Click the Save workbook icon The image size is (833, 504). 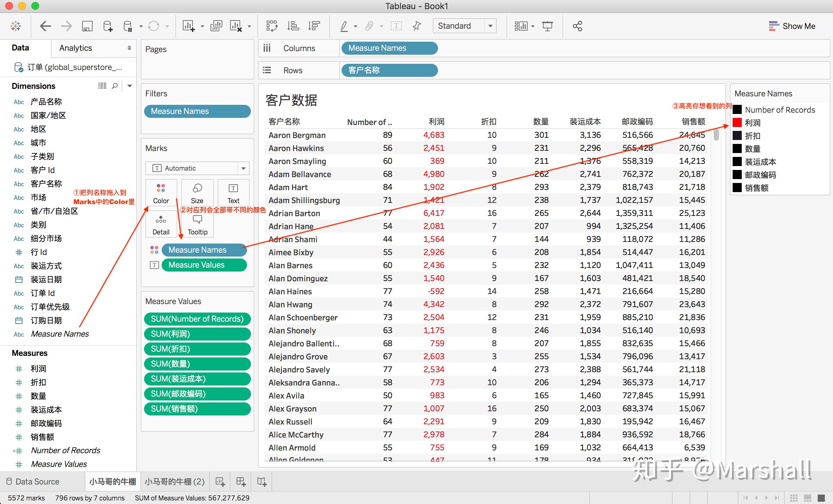pyautogui.click(x=87, y=26)
